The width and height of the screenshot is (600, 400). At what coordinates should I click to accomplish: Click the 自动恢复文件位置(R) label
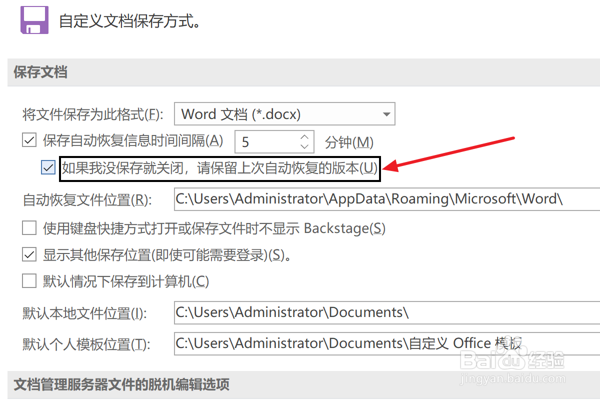[x=87, y=200]
